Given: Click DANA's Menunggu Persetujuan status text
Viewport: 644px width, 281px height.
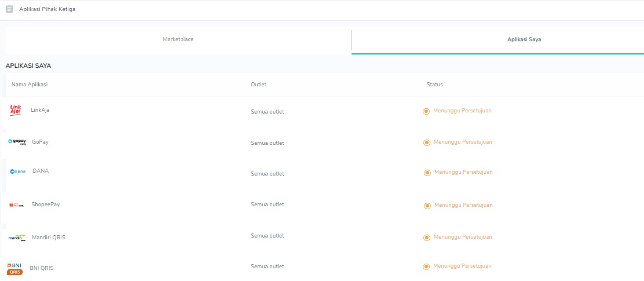Looking at the screenshot, I should pos(463,172).
